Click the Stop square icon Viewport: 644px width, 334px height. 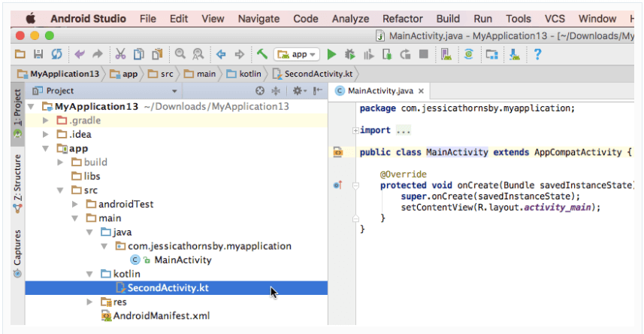[x=424, y=54]
